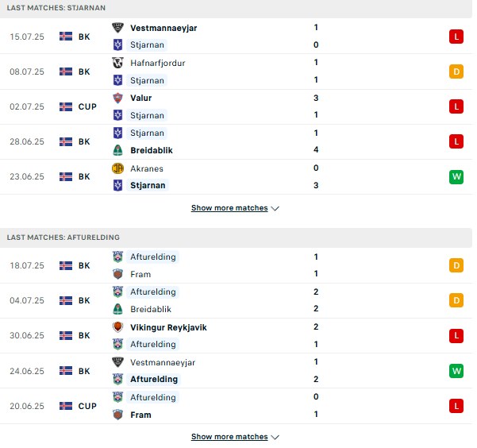Open the Breidablik 04.07.25 match row

tap(236, 300)
